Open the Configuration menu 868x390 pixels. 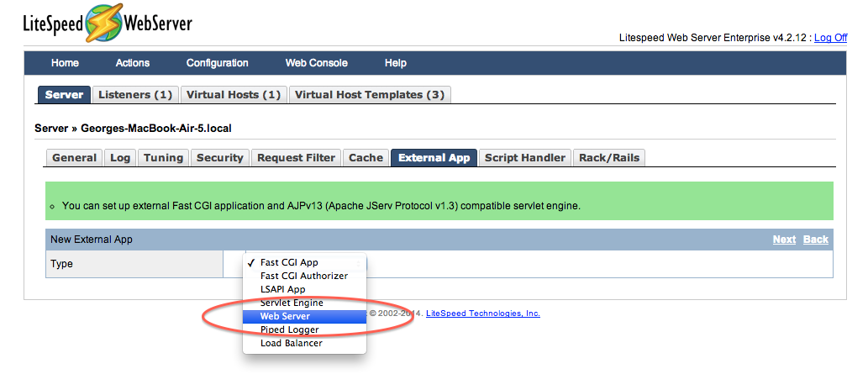click(x=217, y=63)
